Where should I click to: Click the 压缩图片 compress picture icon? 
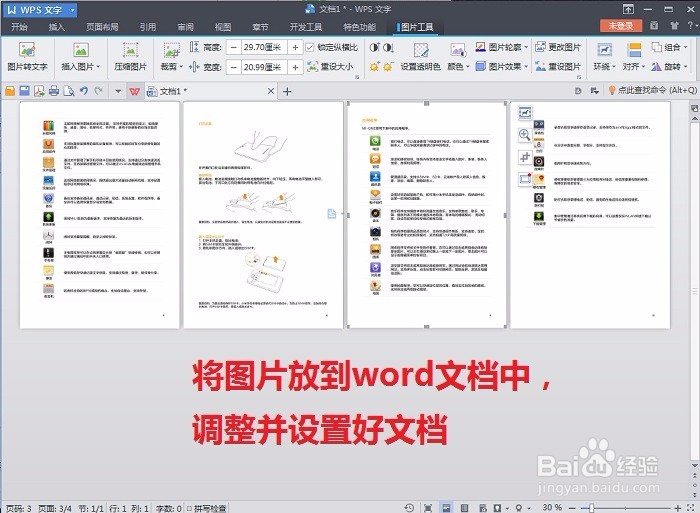(130, 50)
